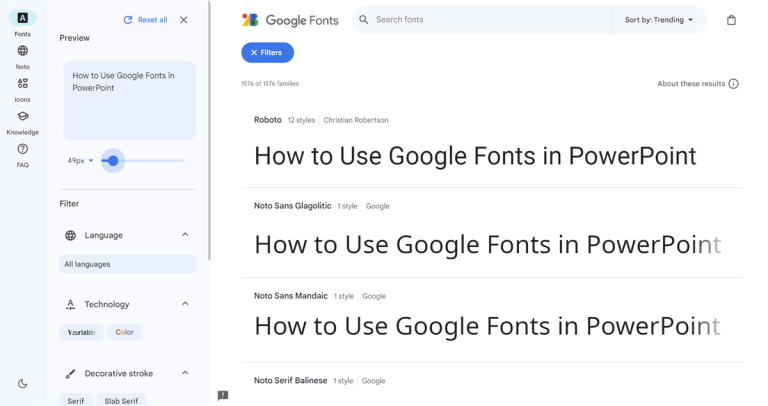Click the Roboto preview sample text
Screen dimensions: 768x406
(x=475, y=156)
